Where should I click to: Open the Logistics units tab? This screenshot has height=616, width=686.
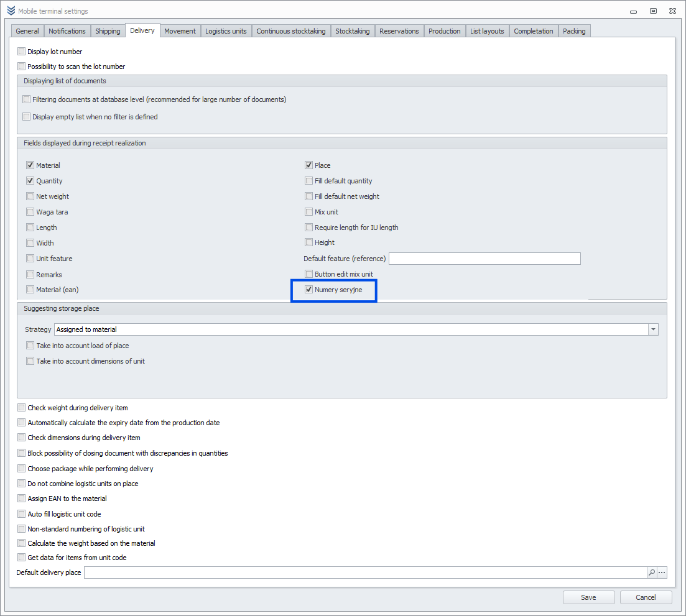click(x=226, y=31)
